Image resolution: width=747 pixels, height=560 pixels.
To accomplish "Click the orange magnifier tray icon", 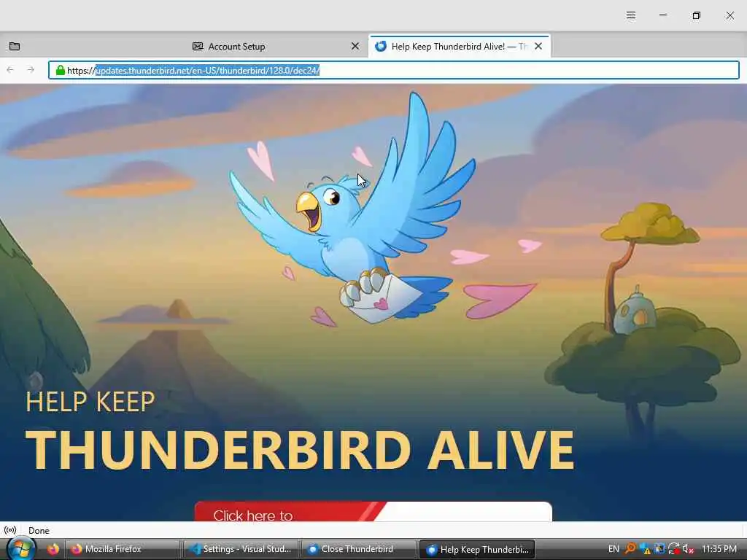I will click(630, 548).
